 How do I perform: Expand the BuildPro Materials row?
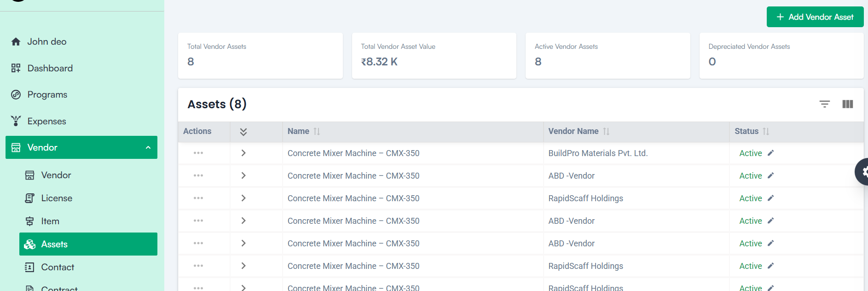243,153
